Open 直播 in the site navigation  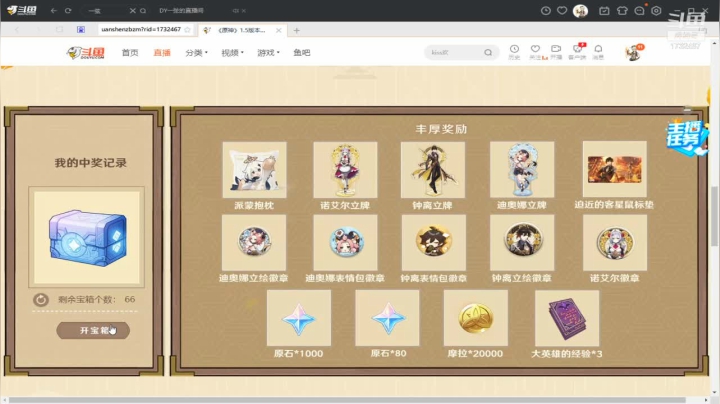162,53
